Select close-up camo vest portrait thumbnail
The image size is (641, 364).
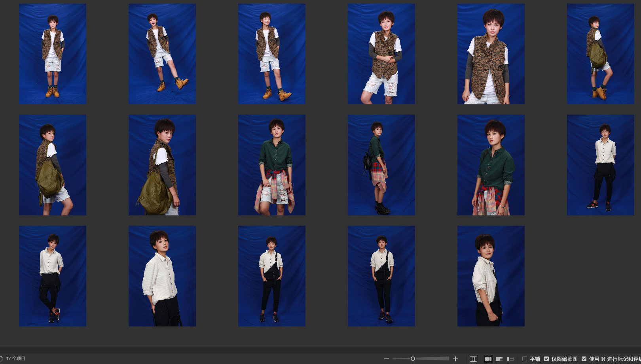click(x=491, y=54)
